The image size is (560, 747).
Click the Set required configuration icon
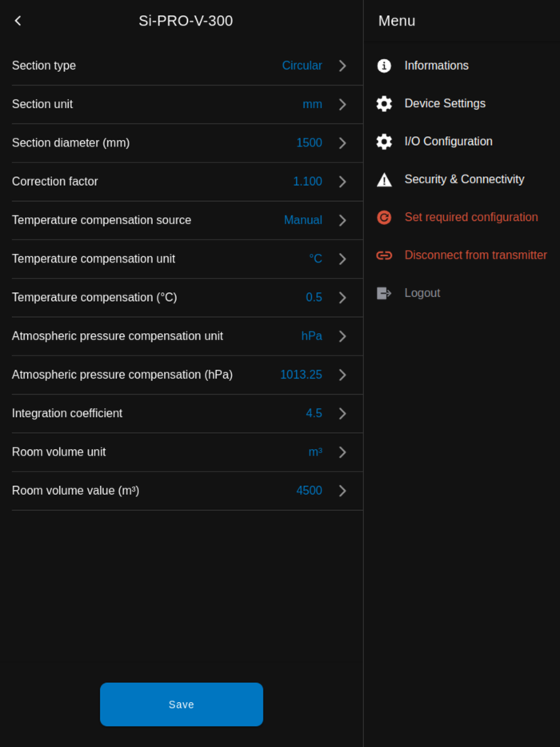pyautogui.click(x=384, y=218)
